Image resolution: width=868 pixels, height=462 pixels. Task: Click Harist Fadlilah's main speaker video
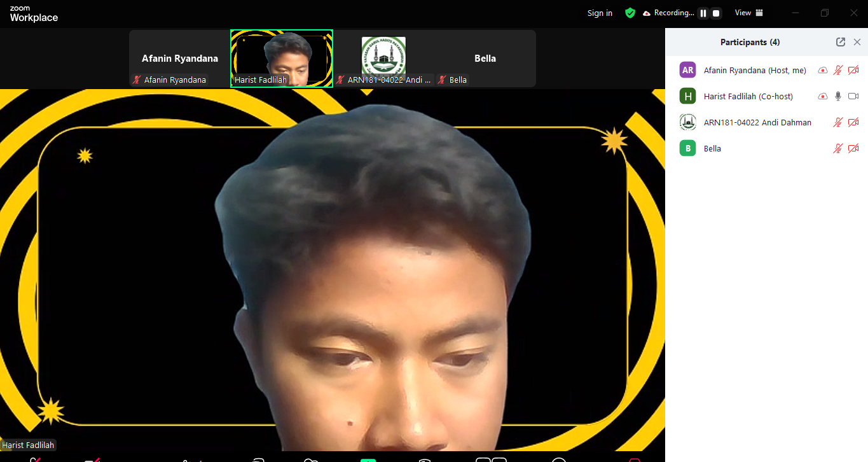tap(333, 270)
